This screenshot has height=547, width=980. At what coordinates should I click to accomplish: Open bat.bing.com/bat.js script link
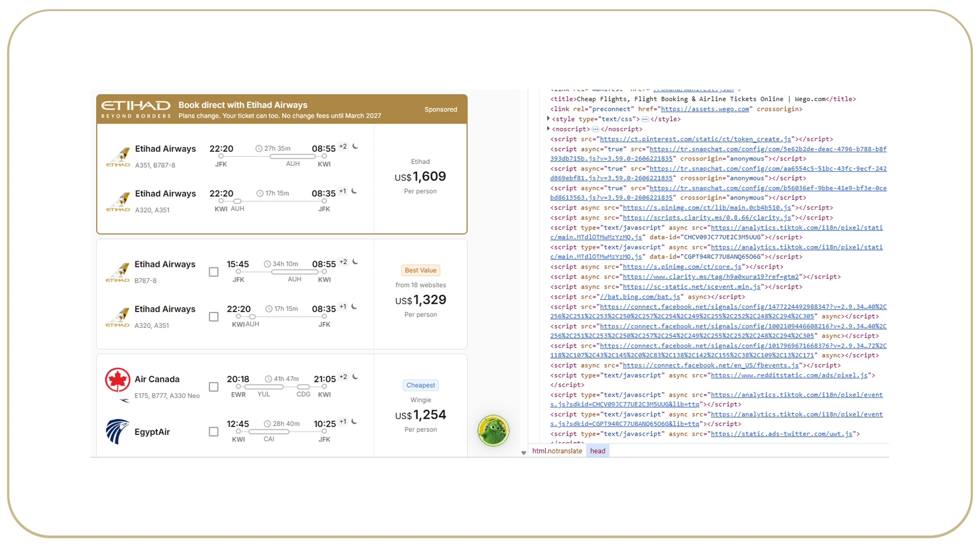[640, 297]
